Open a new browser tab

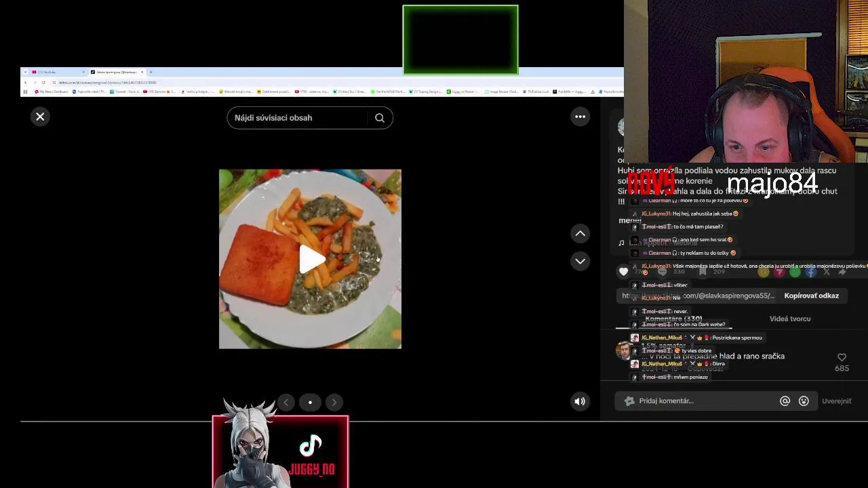point(151,72)
